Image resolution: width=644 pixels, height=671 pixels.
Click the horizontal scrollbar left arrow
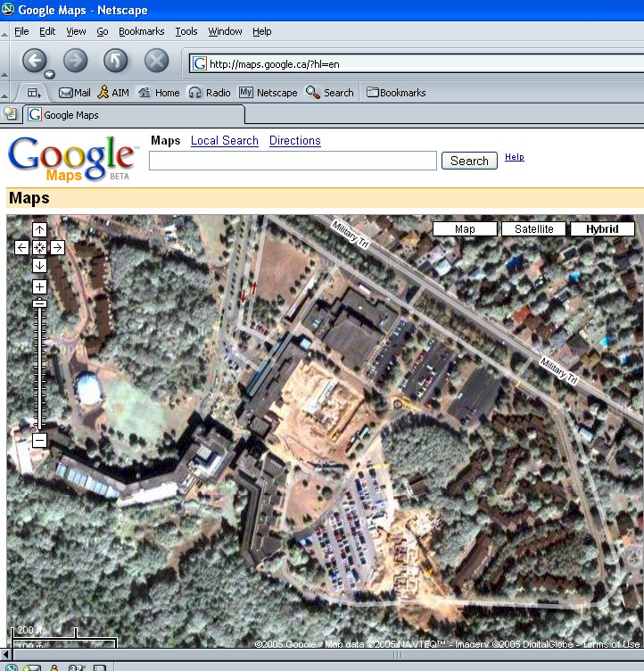[x=5, y=654]
